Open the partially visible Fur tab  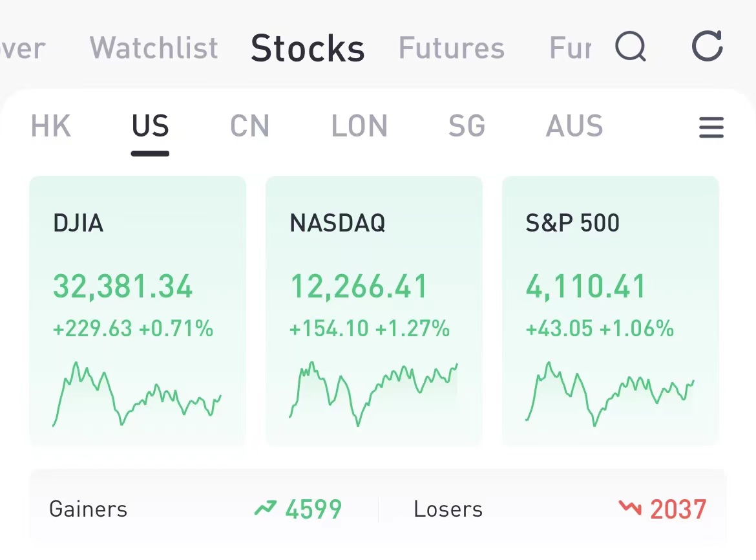(x=571, y=48)
